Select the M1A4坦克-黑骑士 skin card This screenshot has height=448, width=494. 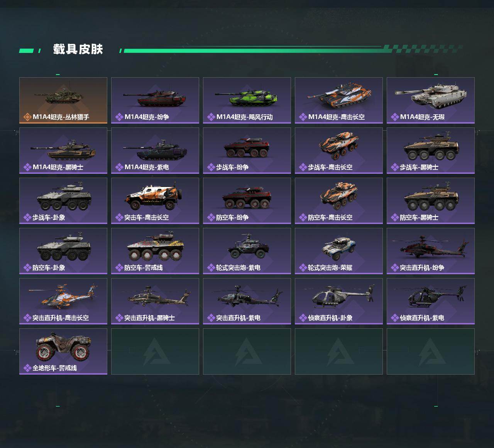63,151
